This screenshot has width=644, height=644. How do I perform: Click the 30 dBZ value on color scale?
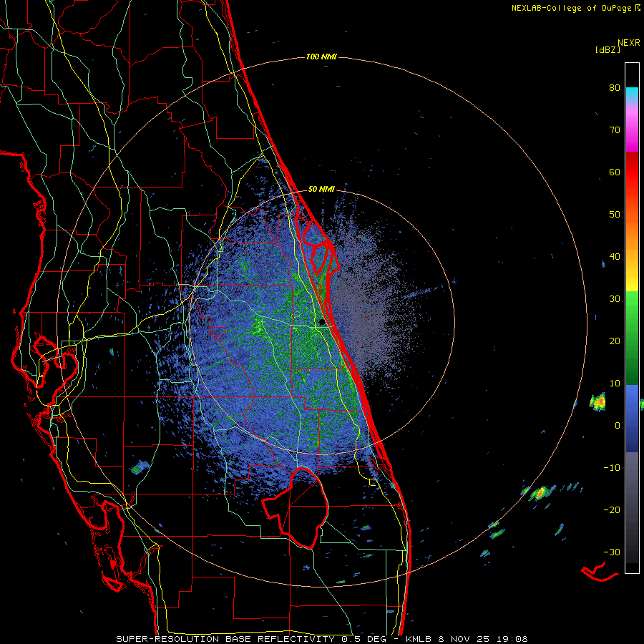(615, 299)
